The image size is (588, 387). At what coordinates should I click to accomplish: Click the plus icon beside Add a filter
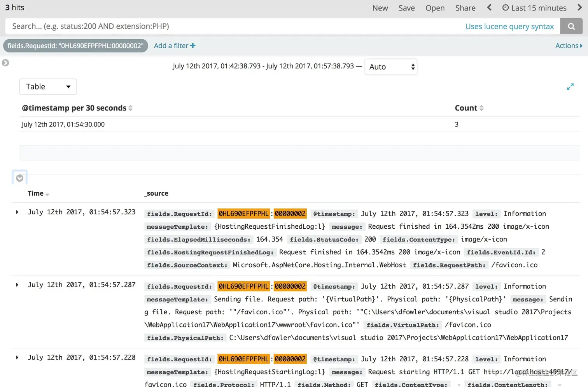[193, 46]
